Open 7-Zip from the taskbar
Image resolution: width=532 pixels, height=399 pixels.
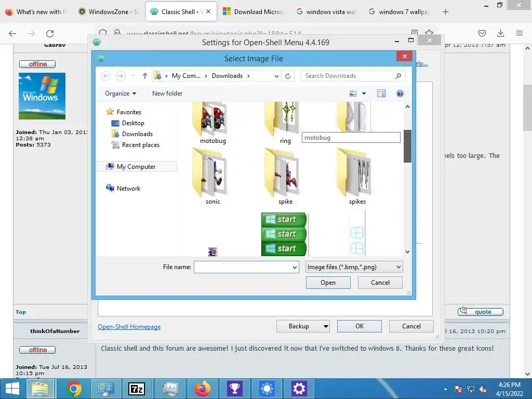137,389
